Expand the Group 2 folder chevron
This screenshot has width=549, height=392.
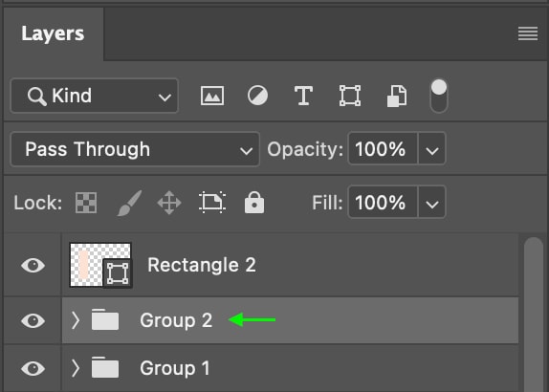click(x=76, y=320)
